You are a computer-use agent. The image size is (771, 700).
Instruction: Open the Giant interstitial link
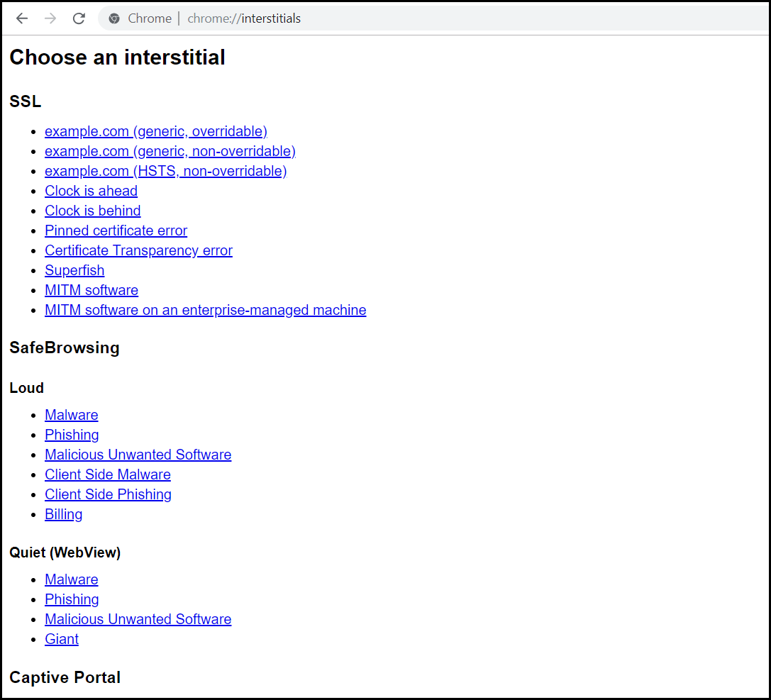62,639
